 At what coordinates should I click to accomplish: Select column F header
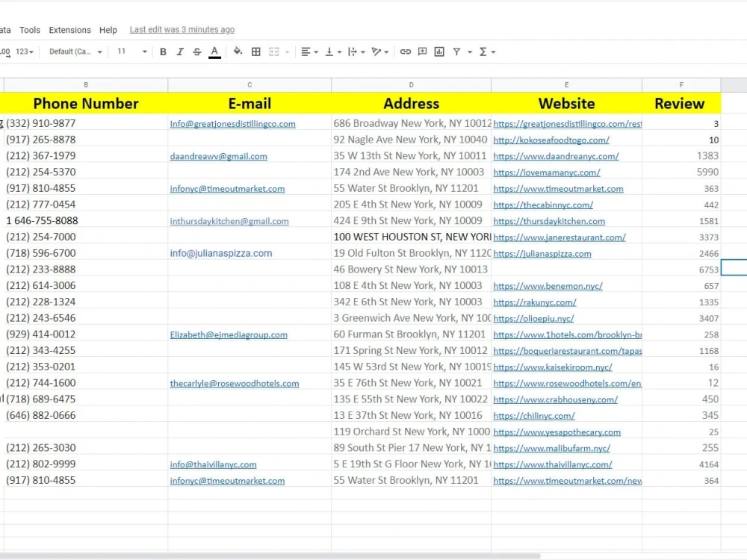[x=681, y=85]
